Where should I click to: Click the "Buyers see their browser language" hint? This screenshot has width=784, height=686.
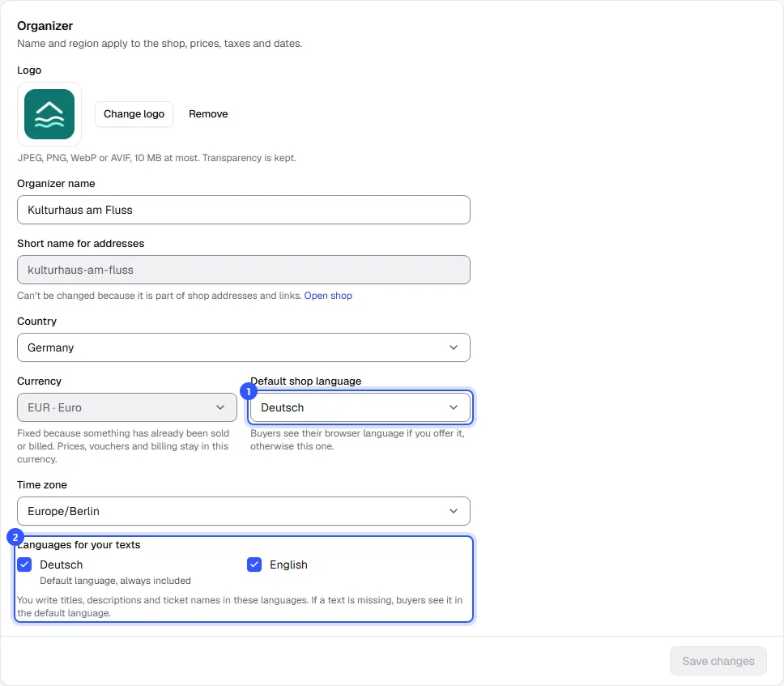(357, 440)
